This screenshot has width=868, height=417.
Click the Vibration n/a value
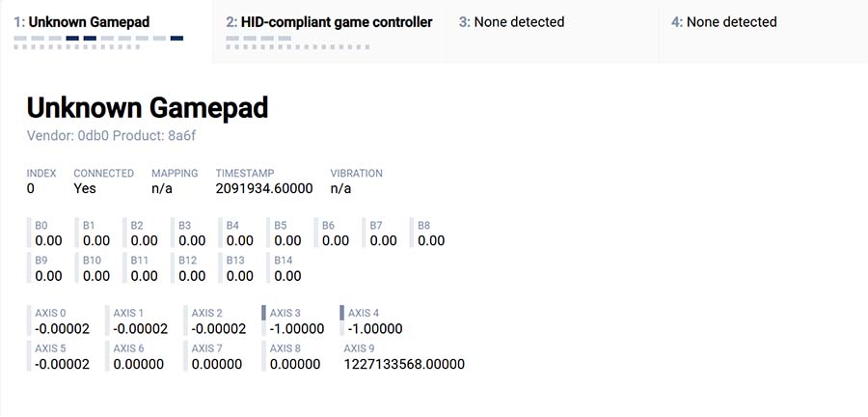pyautogui.click(x=340, y=188)
